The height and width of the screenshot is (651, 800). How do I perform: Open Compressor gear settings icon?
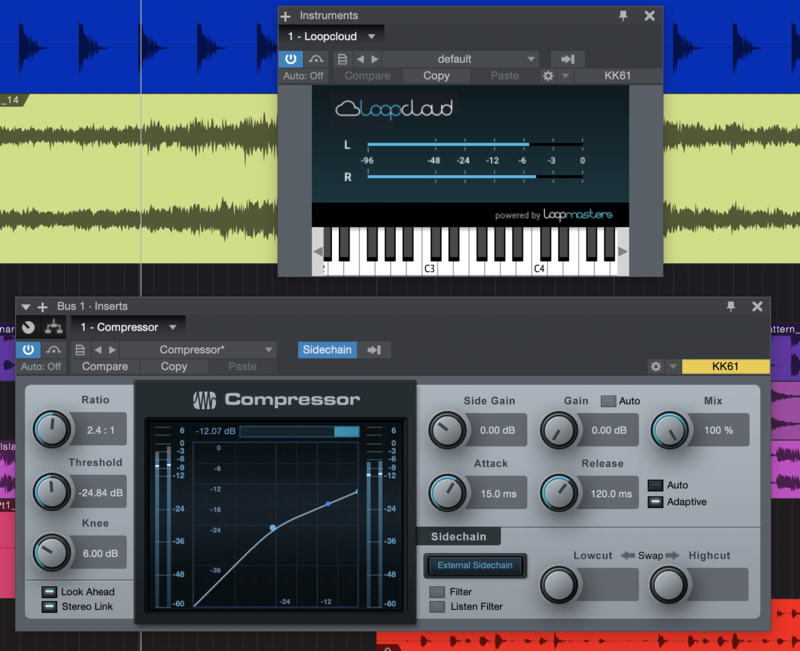(x=656, y=367)
